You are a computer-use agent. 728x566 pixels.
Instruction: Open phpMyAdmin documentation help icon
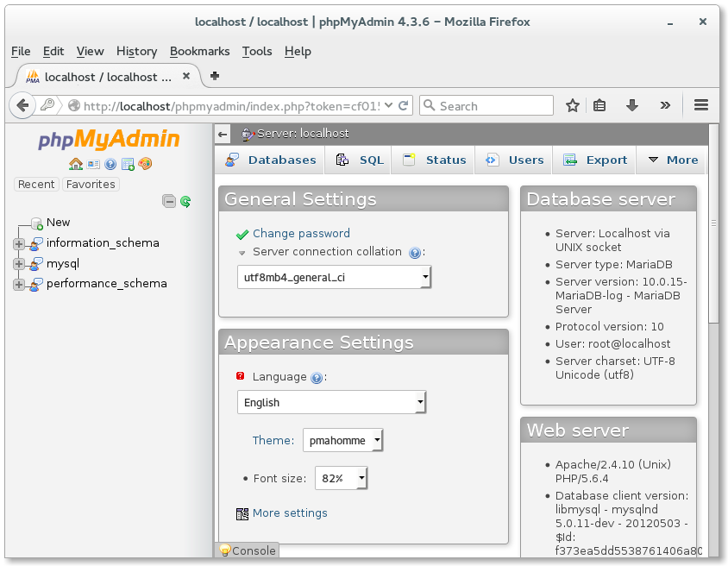pyautogui.click(x=110, y=164)
